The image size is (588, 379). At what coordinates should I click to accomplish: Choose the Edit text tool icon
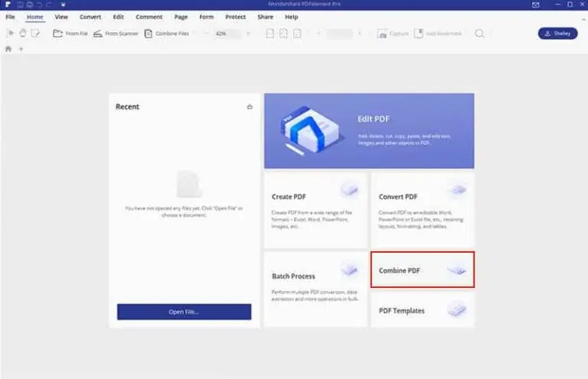click(35, 33)
